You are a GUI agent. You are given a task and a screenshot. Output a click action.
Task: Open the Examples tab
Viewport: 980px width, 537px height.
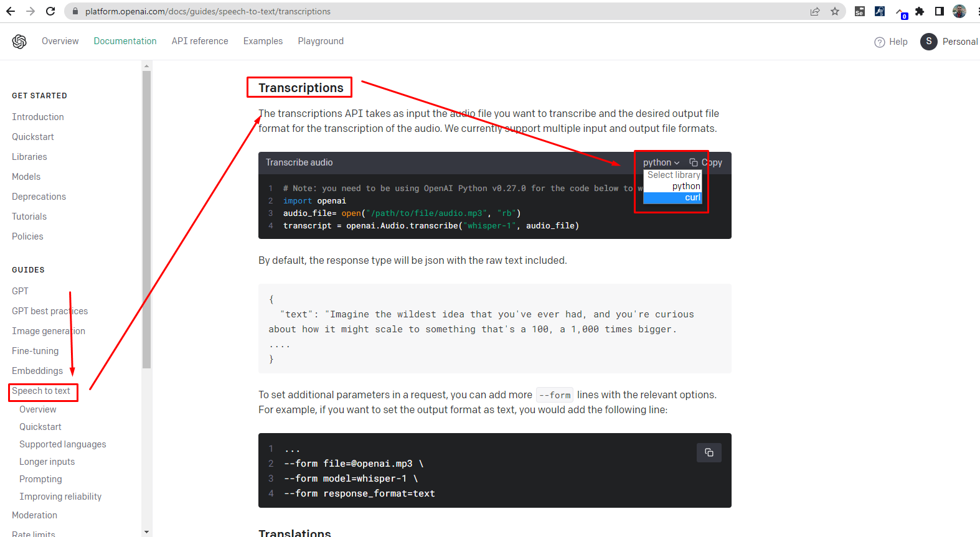click(x=263, y=41)
